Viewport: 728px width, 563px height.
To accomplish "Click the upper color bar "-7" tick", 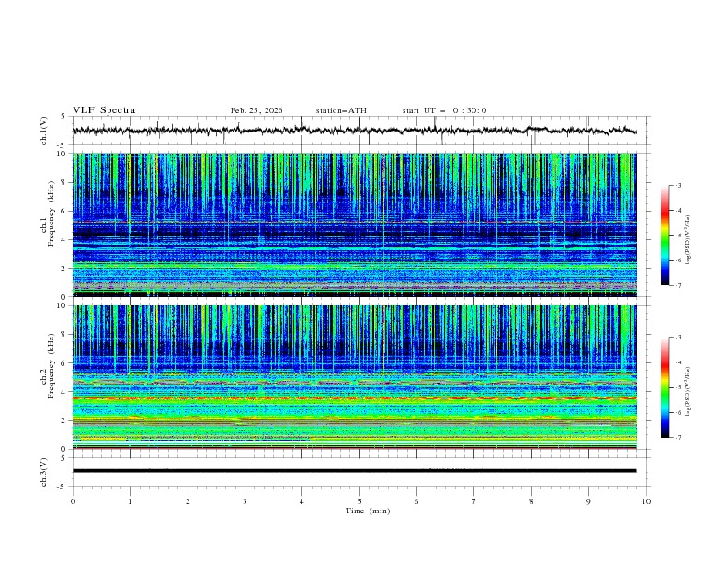I will point(677,285).
